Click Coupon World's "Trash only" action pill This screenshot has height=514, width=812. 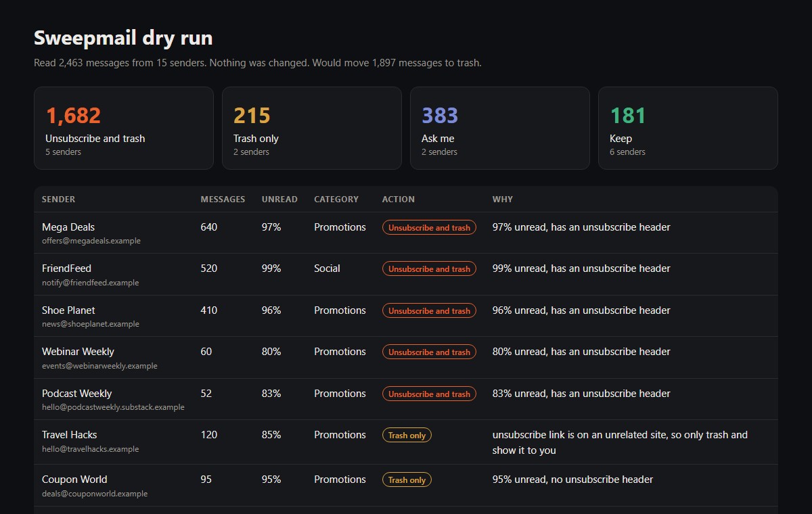[x=407, y=480]
